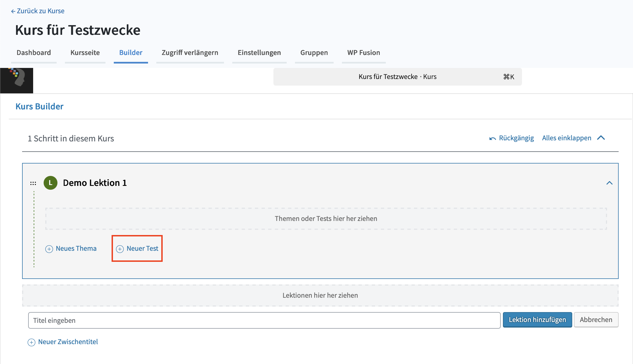The width and height of the screenshot is (633, 364).
Task: Click the 1 Schritt in diesem Kurs text
Action: [x=71, y=138]
